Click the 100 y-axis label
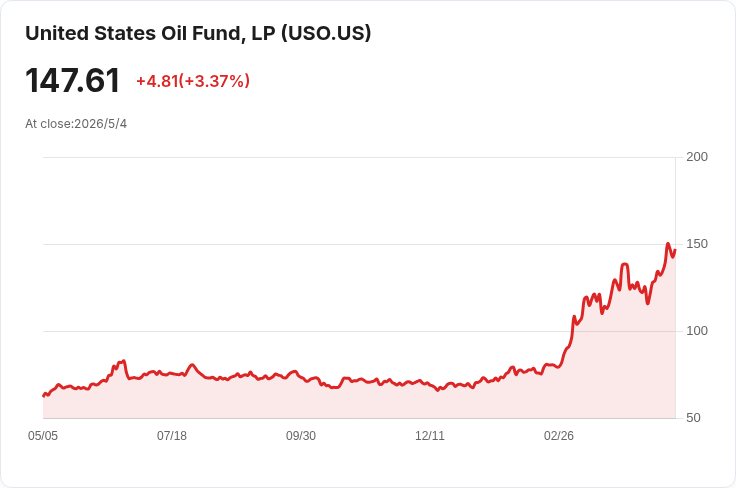Image resolution: width=736 pixels, height=488 pixels. pyautogui.click(x=697, y=331)
